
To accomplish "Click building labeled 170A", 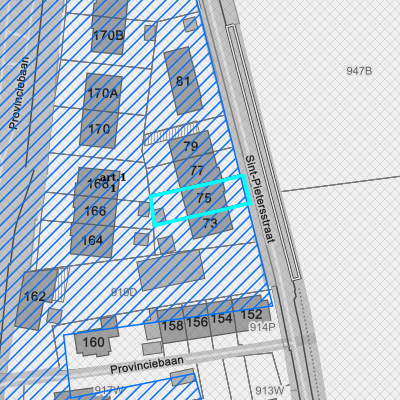I will tap(103, 93).
